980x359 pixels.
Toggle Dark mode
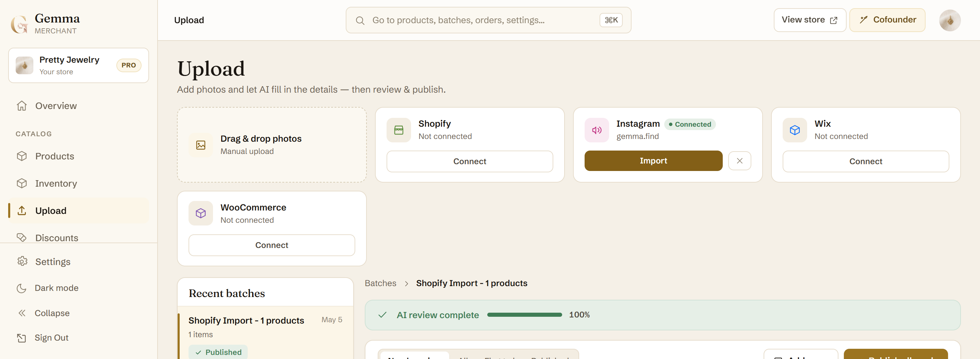click(x=78, y=288)
